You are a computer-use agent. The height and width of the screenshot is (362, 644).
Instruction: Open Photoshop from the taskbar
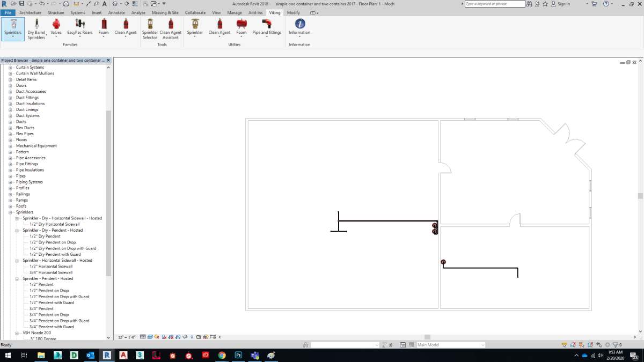pyautogui.click(x=238, y=355)
